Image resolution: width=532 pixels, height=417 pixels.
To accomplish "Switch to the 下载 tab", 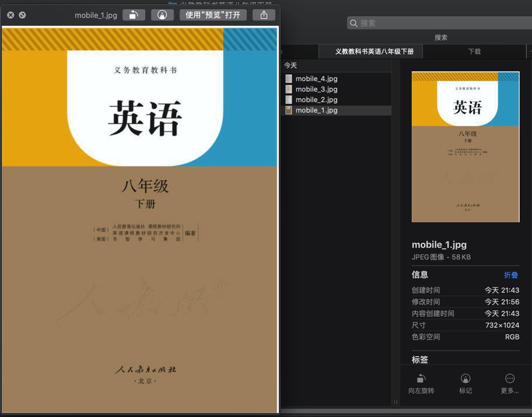I will tap(474, 51).
